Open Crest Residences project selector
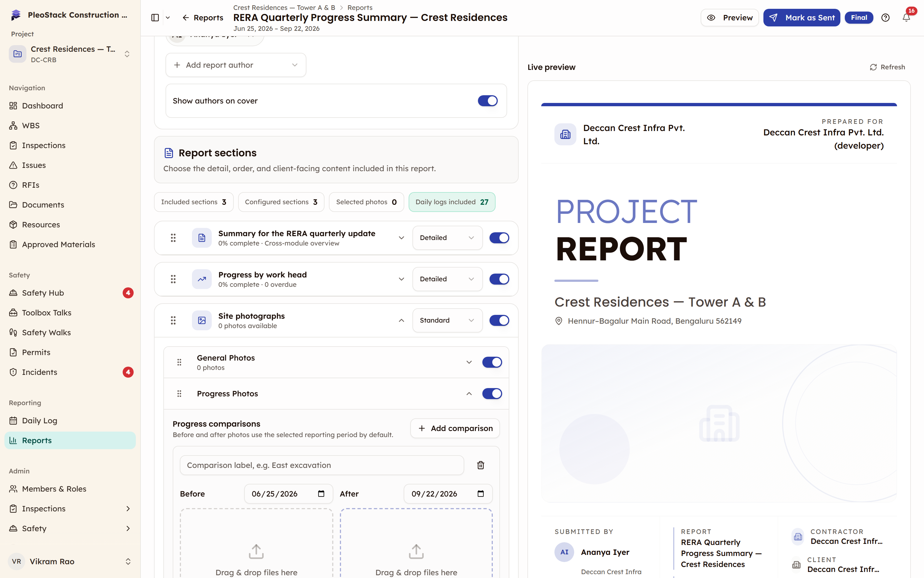This screenshot has height=578, width=924. pyautogui.click(x=70, y=54)
